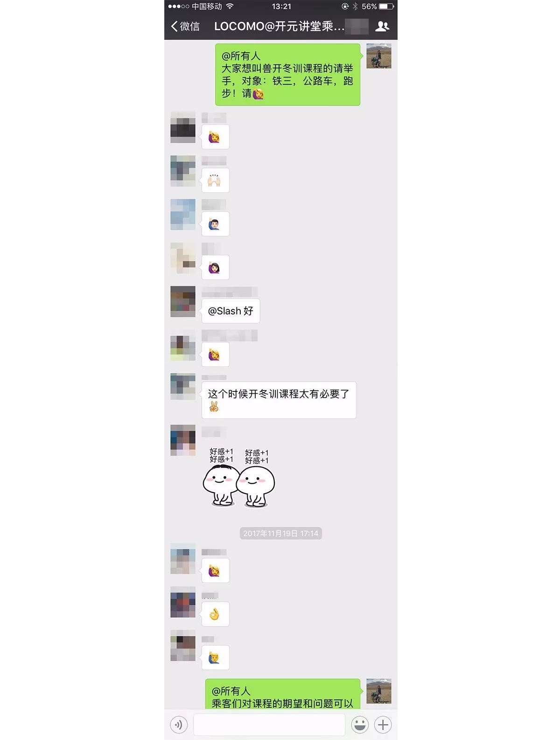Tap the OK hand emoji bubble

click(215, 614)
